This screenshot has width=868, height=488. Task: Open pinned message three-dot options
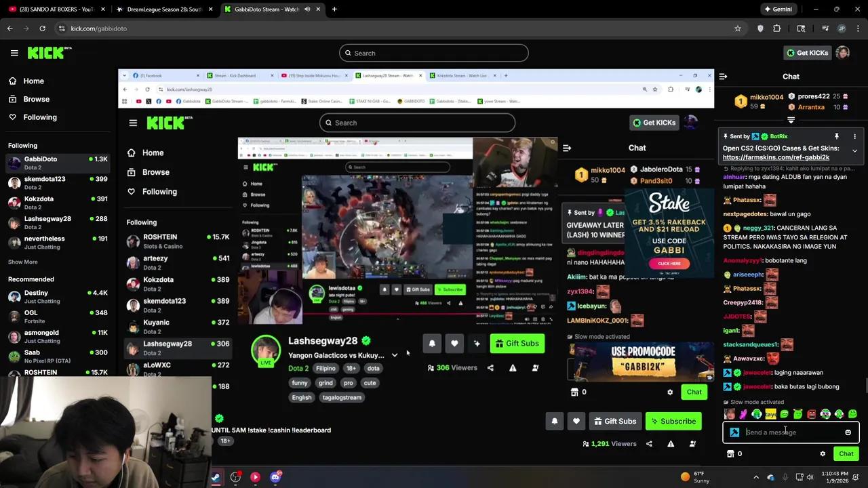click(854, 136)
